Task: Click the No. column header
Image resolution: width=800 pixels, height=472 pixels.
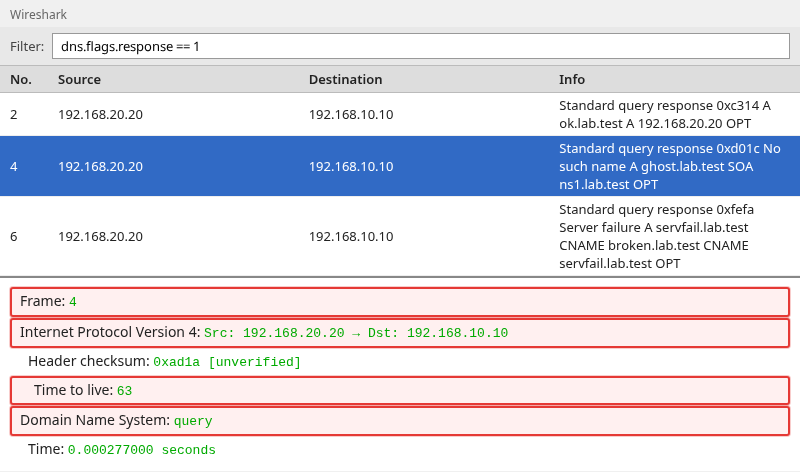Action: pos(21,80)
